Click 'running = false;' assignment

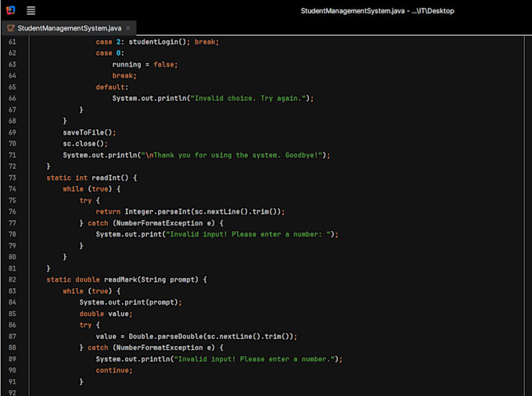pos(145,64)
